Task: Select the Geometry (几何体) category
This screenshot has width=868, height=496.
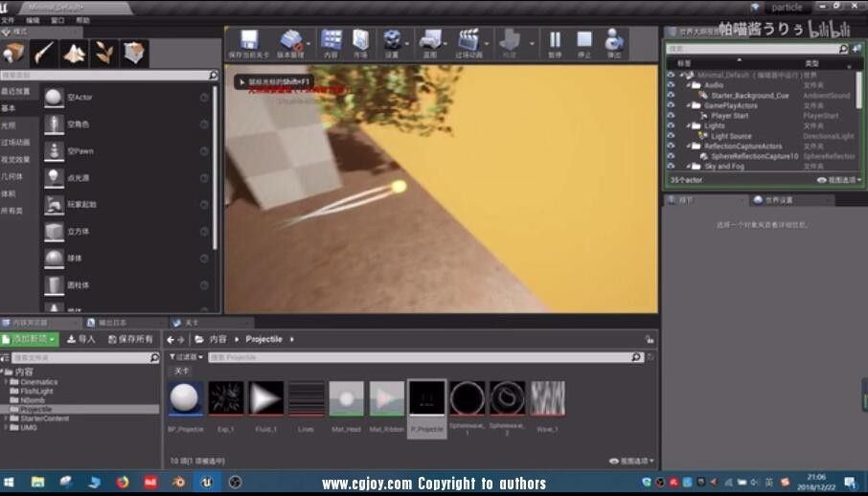Action: pyautogui.click(x=11, y=176)
